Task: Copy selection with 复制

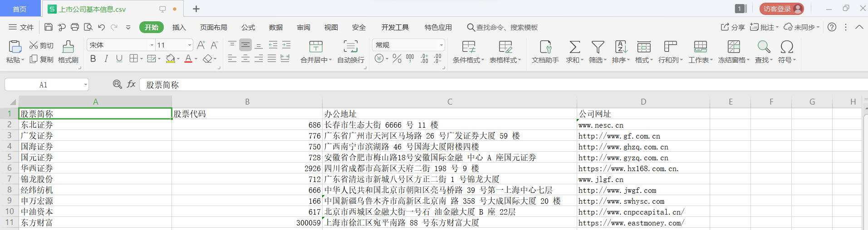Action: tap(41, 59)
